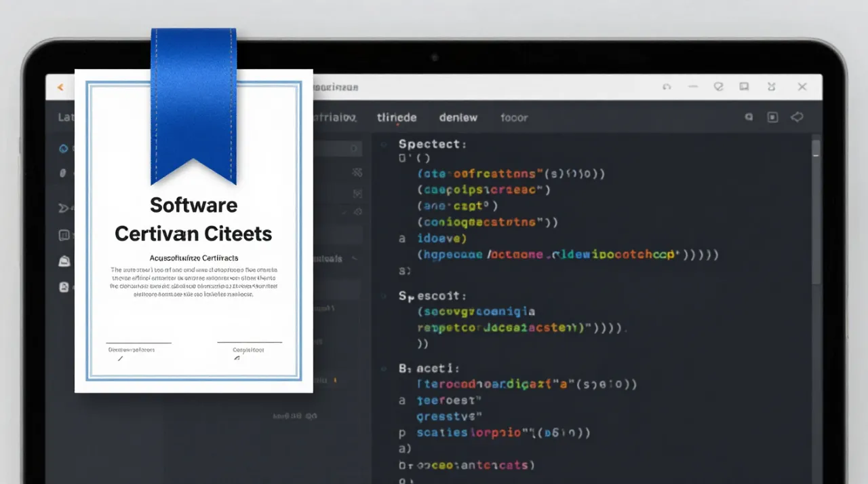Click the "Certivan Citeets" certificate title
Screen dimensions: 868x484
(193, 234)
